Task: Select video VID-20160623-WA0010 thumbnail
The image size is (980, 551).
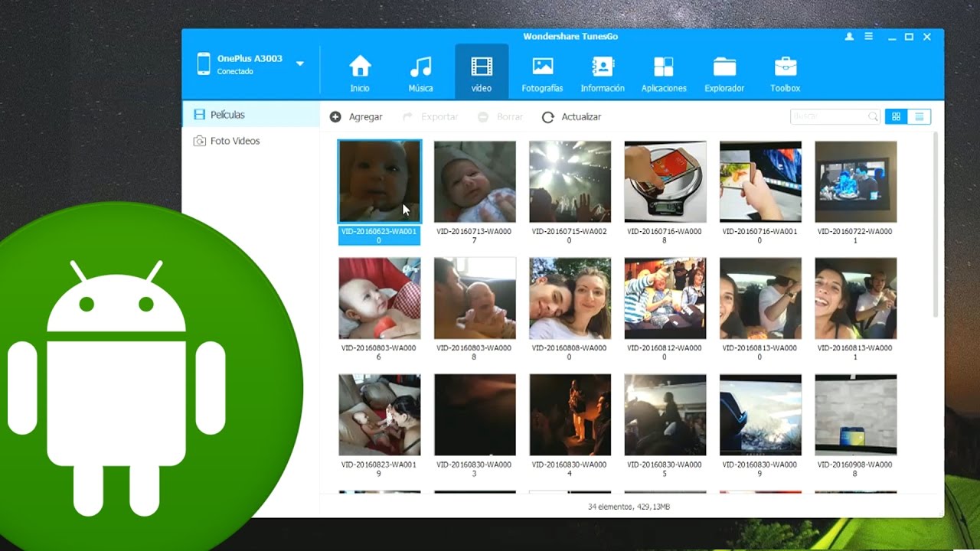Action: 380,181
